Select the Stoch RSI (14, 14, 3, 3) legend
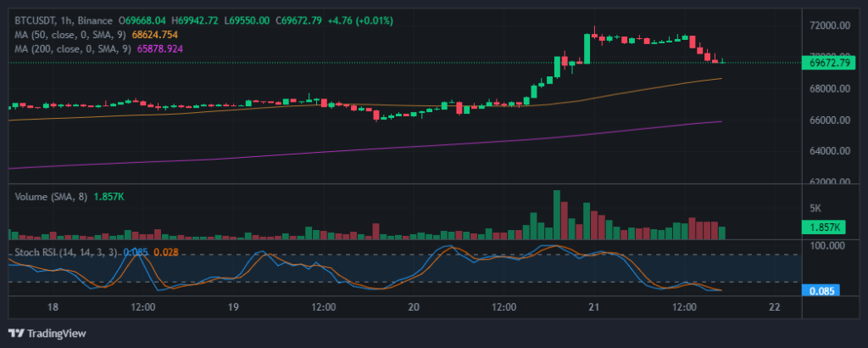Viewport: 868px width, 348px height. point(65,253)
